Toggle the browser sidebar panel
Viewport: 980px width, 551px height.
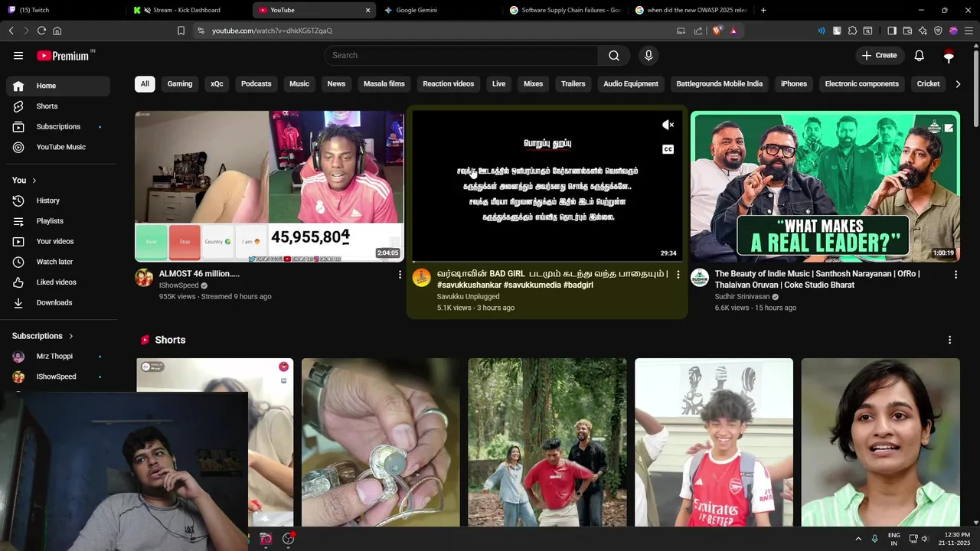[892, 31]
